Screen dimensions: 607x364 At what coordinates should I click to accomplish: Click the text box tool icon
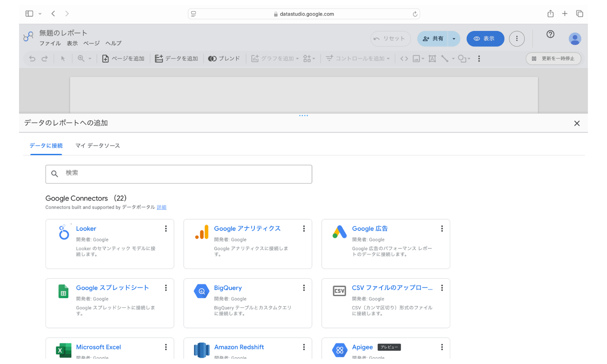tap(432, 59)
